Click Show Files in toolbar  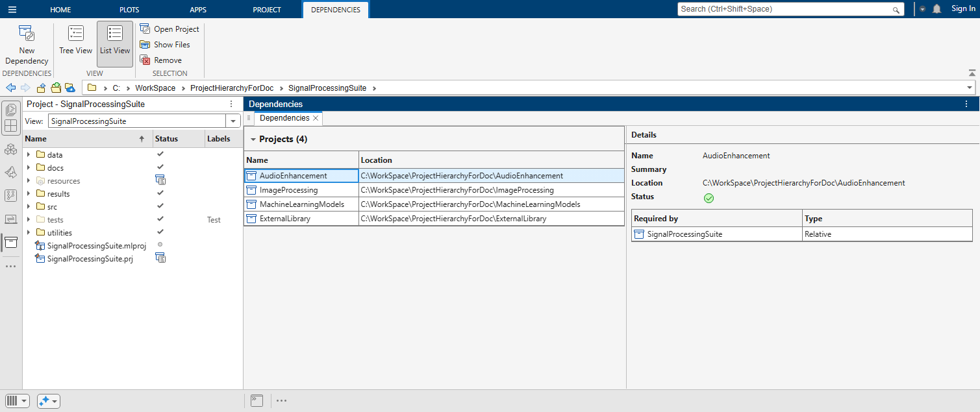pyautogui.click(x=166, y=45)
